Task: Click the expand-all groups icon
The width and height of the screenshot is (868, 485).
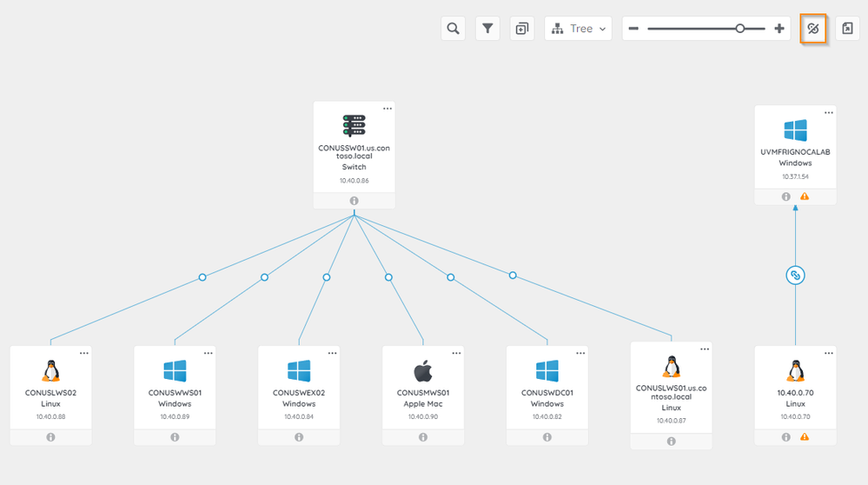Action: 521,29
